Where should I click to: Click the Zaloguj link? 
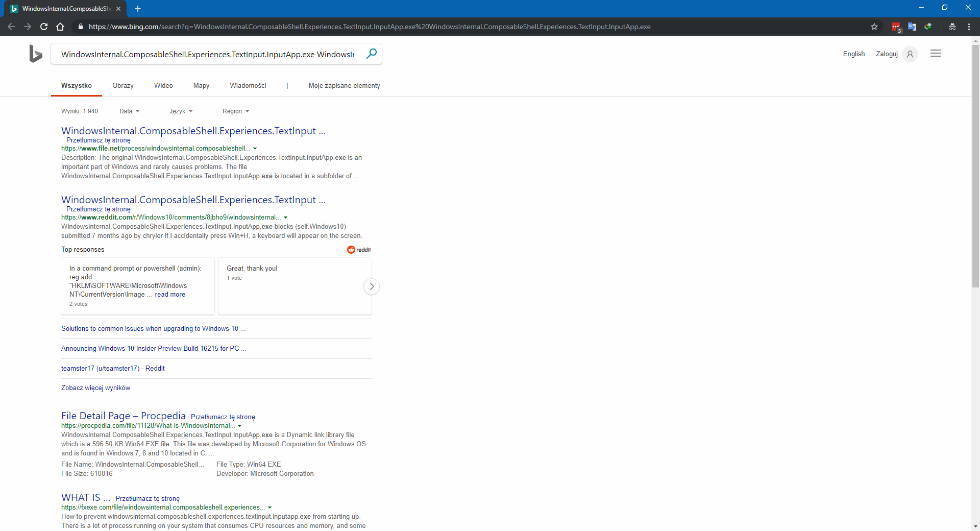click(x=887, y=54)
